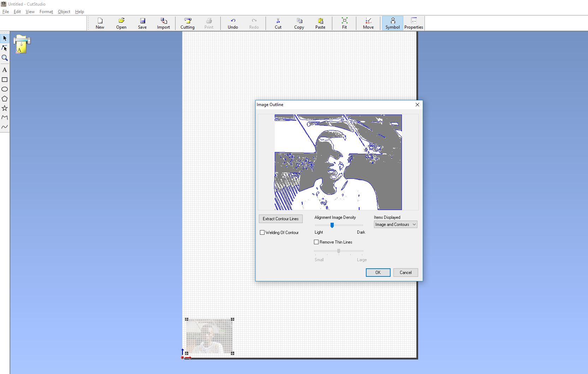The width and height of the screenshot is (588, 374).
Task: Check the Remove Thin Lines option
Action: point(316,242)
